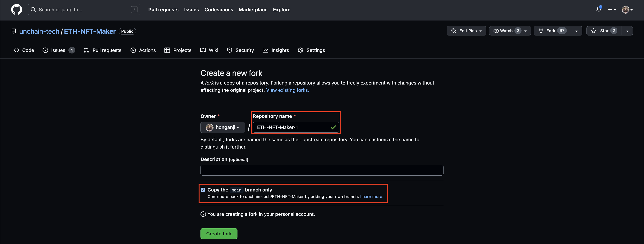
Task: Click the Settings tab gear icon
Action: [301, 50]
